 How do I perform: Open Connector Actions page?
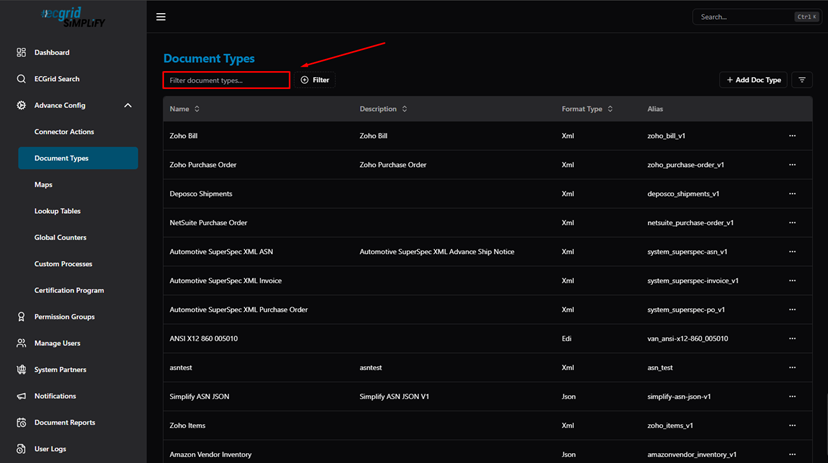64,131
